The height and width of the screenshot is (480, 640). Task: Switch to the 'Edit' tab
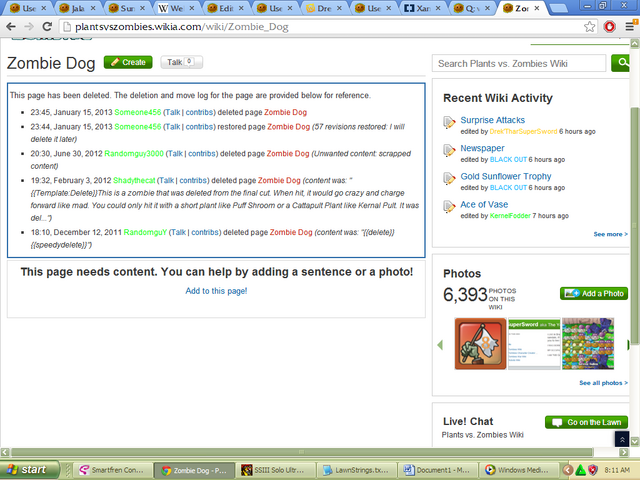click(226, 8)
